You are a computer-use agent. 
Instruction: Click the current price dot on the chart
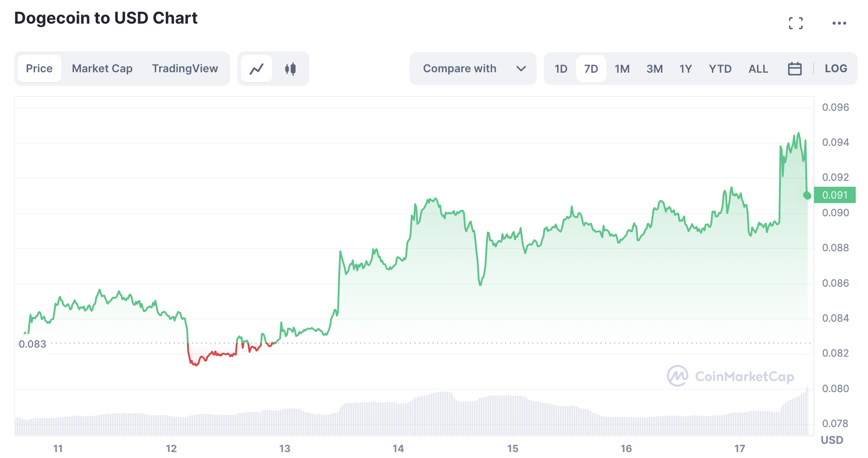(x=807, y=195)
